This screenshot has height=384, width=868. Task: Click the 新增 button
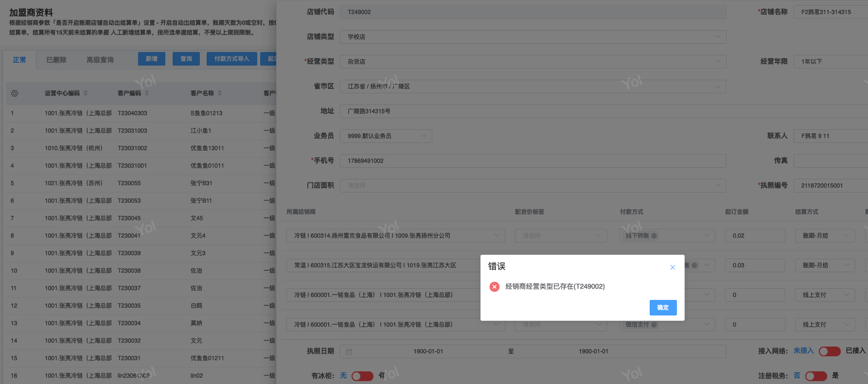click(152, 59)
